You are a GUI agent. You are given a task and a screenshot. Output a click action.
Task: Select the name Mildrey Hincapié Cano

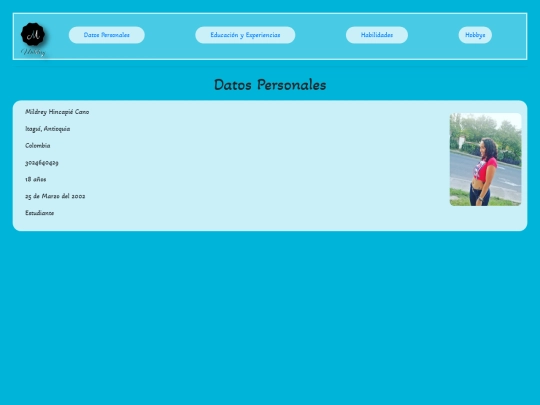57,112
